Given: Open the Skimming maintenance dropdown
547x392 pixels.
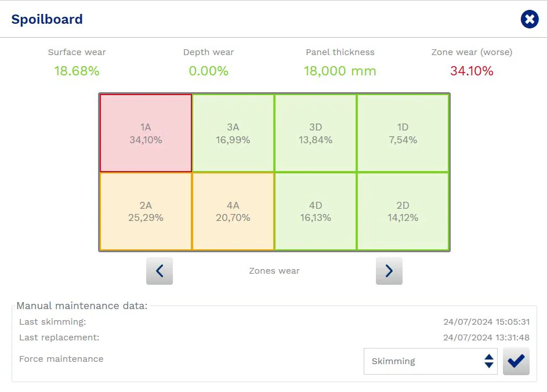Looking at the screenshot, I should (x=430, y=361).
